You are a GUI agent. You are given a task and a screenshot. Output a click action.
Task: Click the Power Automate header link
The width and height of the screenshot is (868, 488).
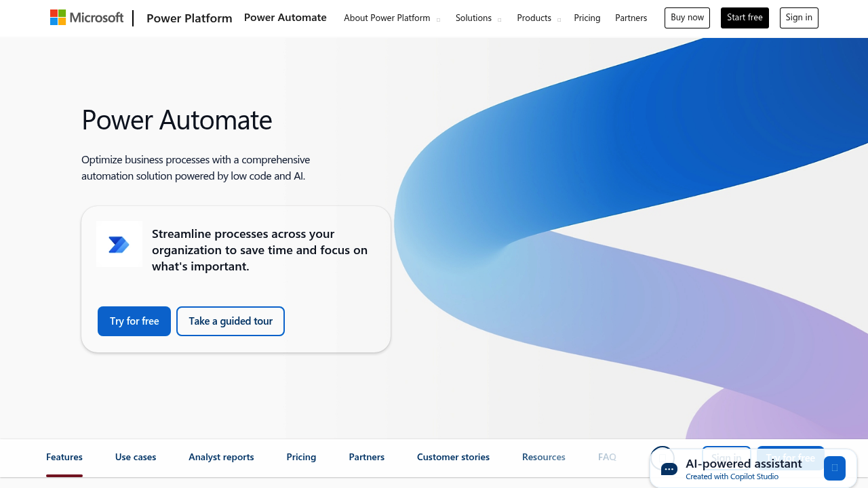click(285, 18)
